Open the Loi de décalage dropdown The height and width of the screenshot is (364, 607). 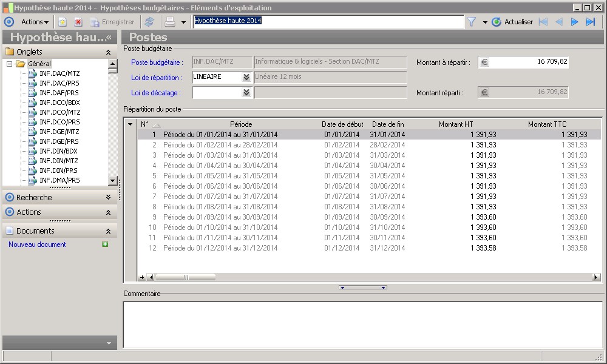(x=246, y=92)
